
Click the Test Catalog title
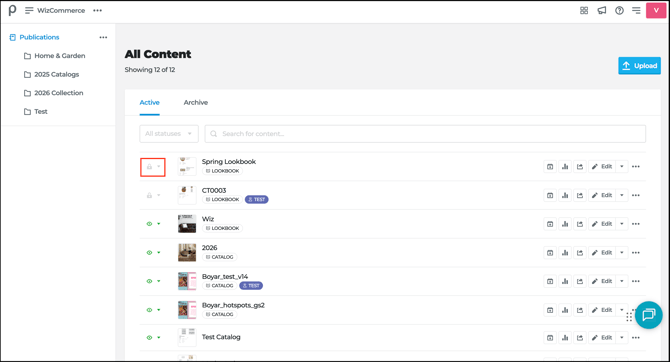221,337
